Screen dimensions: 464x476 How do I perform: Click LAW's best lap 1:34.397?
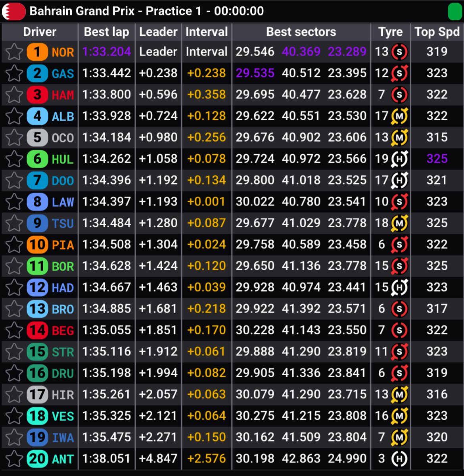106,202
